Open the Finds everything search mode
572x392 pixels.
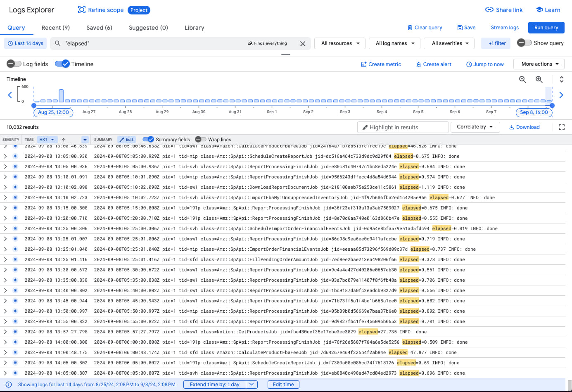pos(267,43)
